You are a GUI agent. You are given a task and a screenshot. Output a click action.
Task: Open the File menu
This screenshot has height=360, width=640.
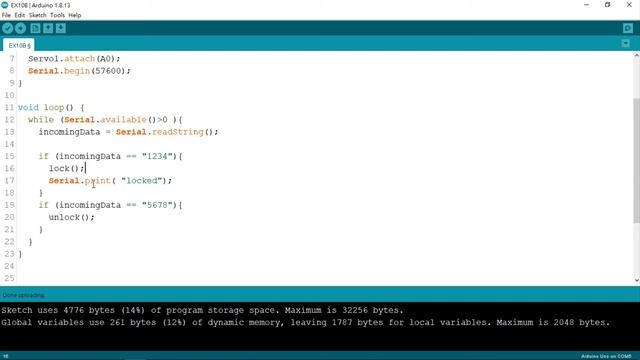[x=6, y=15]
